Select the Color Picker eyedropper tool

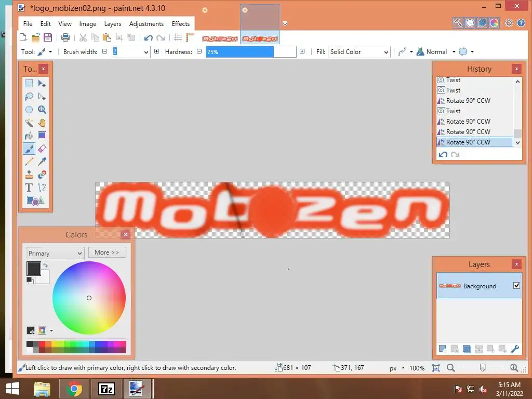42,162
